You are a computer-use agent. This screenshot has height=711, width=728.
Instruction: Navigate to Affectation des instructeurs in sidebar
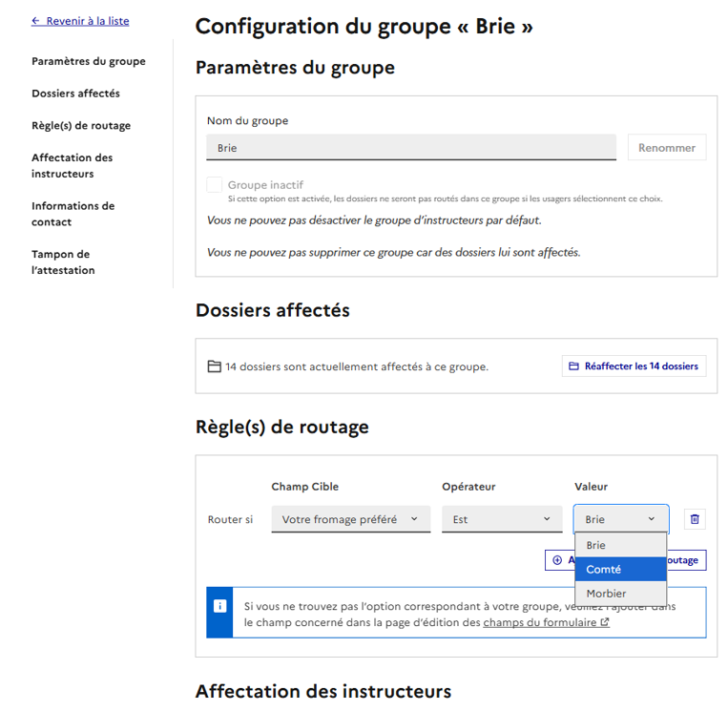pos(73,166)
